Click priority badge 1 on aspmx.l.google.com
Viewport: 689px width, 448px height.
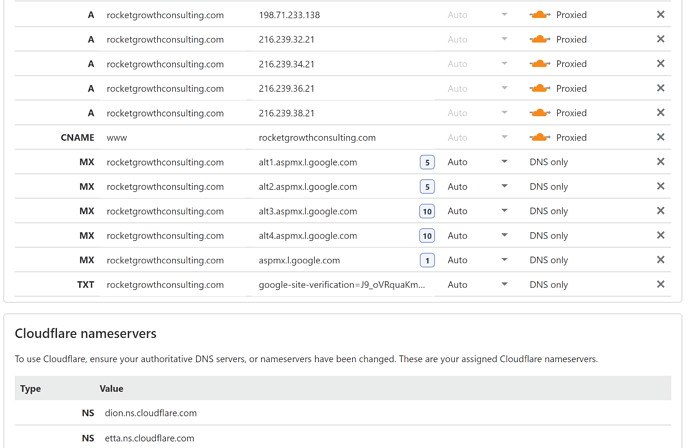pyautogui.click(x=427, y=260)
